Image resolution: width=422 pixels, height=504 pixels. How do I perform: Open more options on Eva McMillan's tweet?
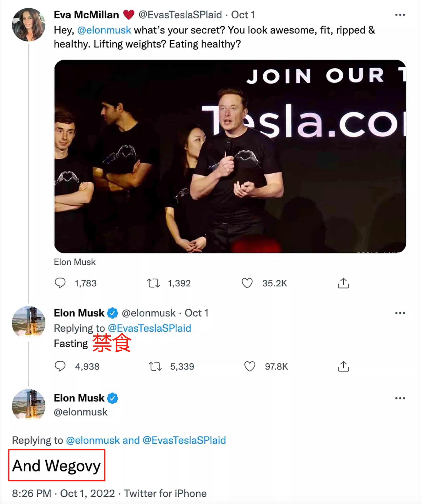click(x=400, y=15)
